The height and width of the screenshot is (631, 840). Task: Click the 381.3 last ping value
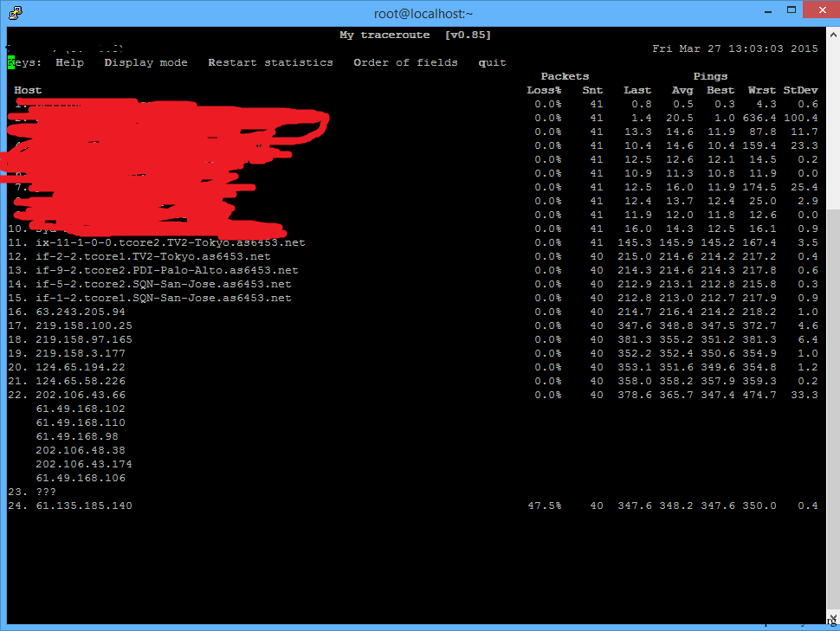pyautogui.click(x=634, y=339)
